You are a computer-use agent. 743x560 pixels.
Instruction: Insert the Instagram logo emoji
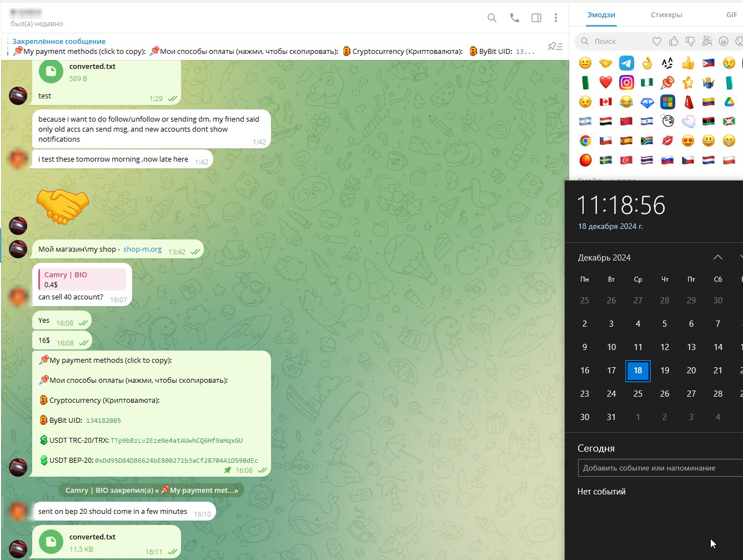(626, 83)
